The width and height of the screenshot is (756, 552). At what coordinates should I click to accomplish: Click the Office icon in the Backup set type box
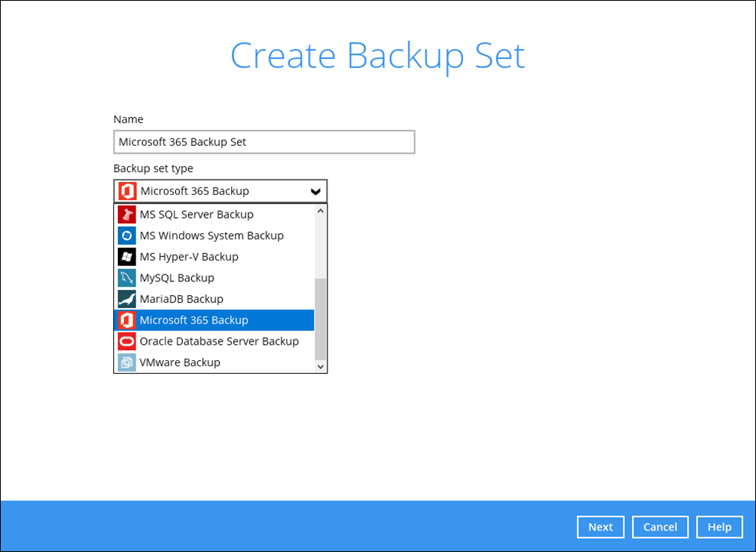click(x=127, y=191)
